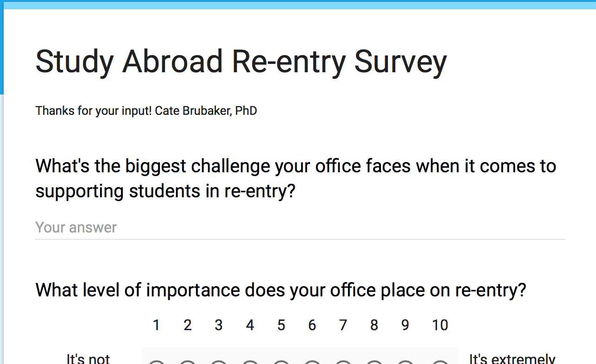Select radio button under rating 6

(312, 362)
